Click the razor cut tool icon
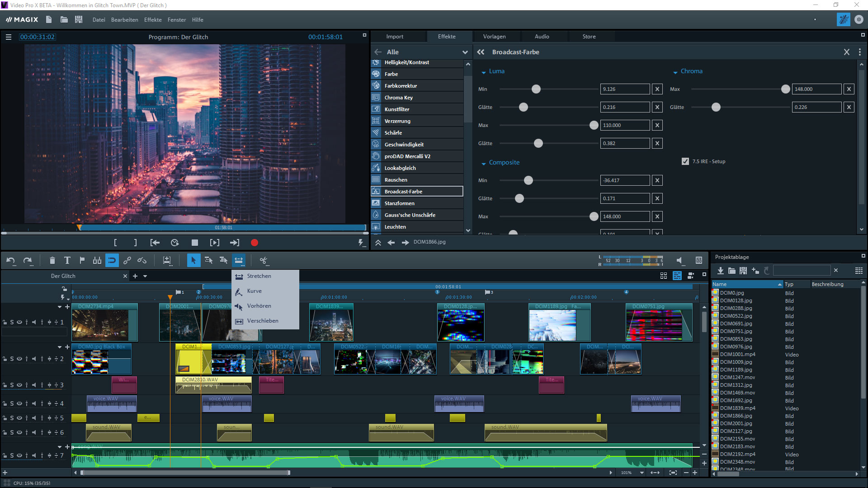Viewport: 868px width, 488px height. pos(263,260)
